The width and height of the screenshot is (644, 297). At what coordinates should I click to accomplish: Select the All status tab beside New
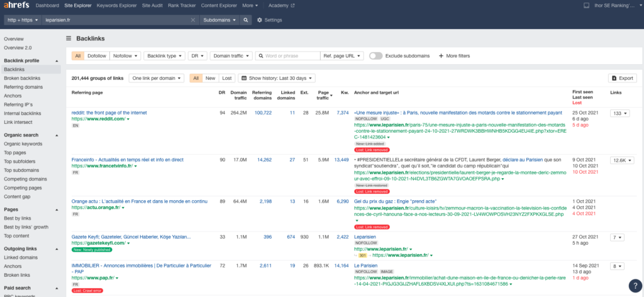pyautogui.click(x=196, y=78)
